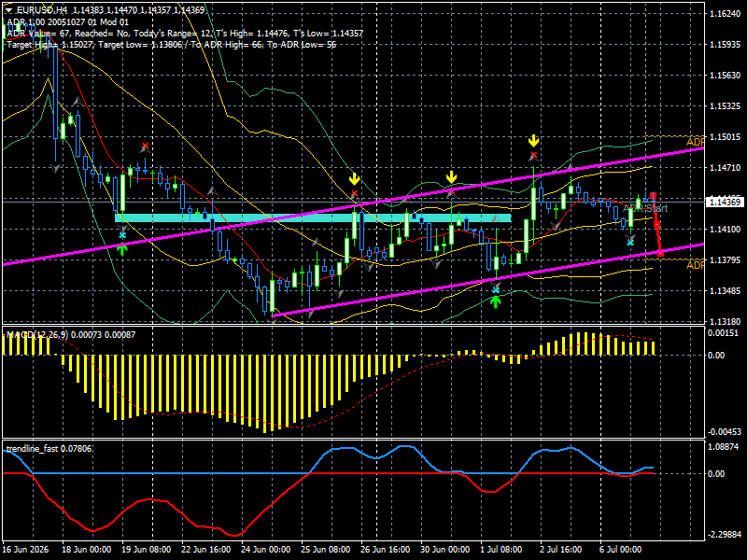
Task: Click the ADR Start text label
Action: [x=645, y=208]
